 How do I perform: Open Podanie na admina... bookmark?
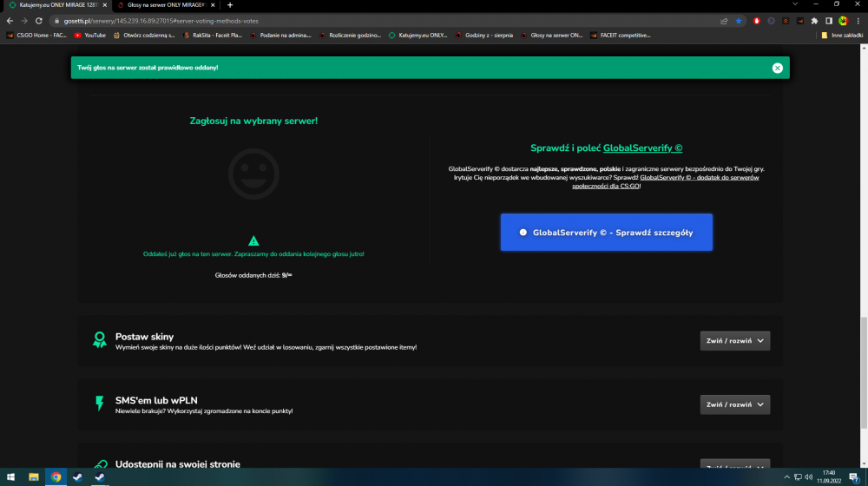point(280,36)
